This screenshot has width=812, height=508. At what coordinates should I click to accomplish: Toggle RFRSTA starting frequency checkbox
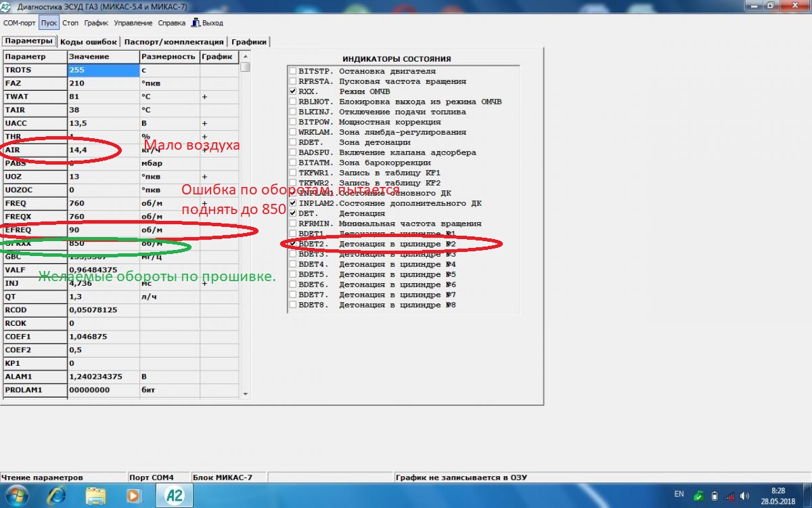(292, 81)
